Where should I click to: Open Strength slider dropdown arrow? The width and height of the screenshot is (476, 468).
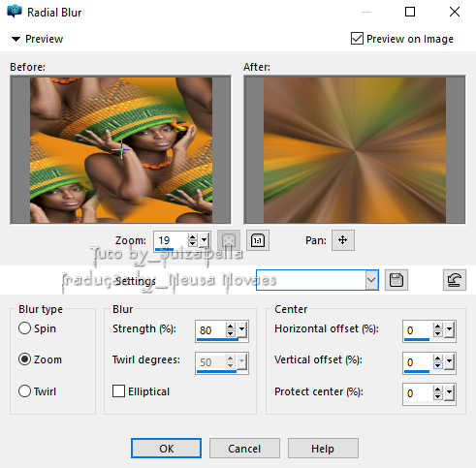(x=242, y=329)
